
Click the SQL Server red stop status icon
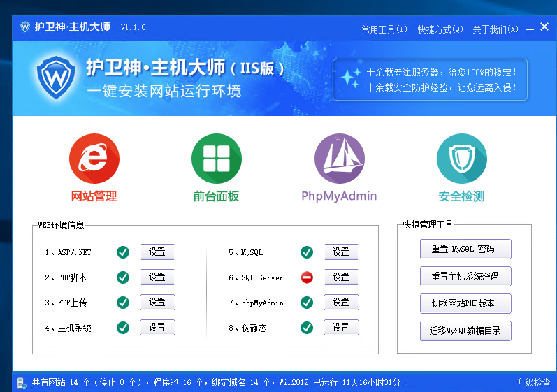tap(307, 277)
